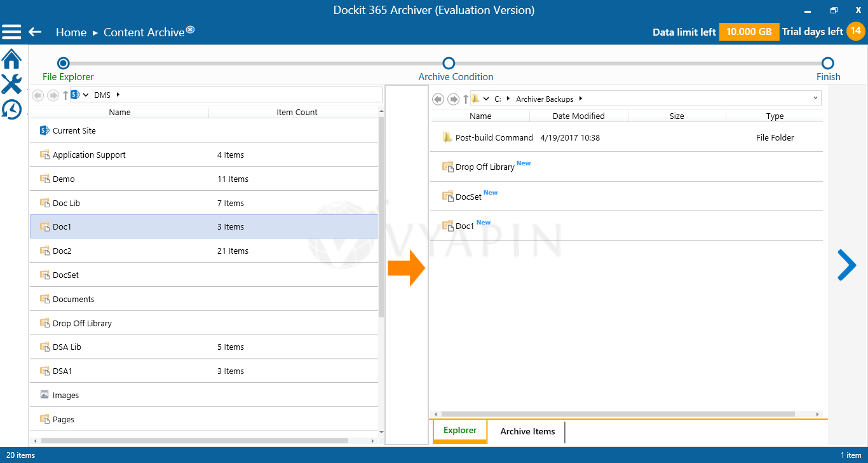This screenshot has height=463, width=868.
Task: Open the Tools settings icon in the sidebar
Action: click(11, 83)
